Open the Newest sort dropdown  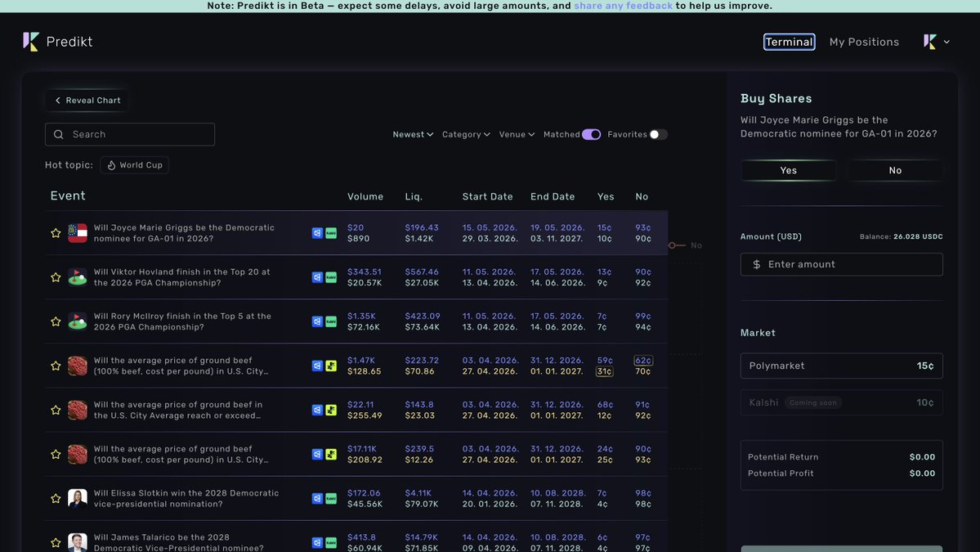[x=413, y=134]
